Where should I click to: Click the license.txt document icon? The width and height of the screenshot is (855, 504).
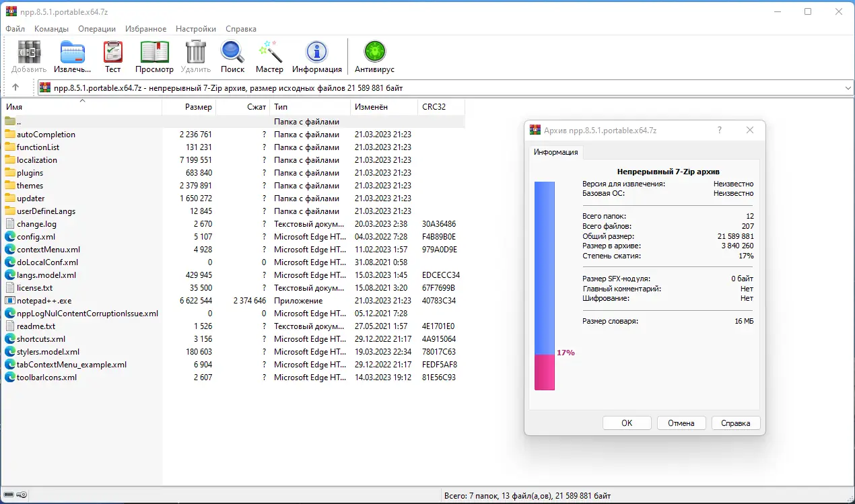coord(10,287)
